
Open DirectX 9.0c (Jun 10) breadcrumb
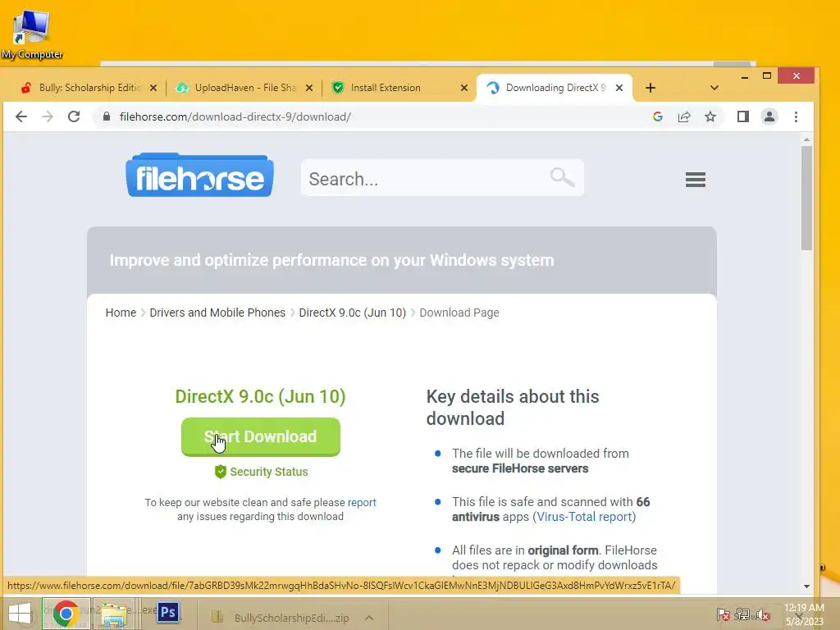(x=352, y=313)
